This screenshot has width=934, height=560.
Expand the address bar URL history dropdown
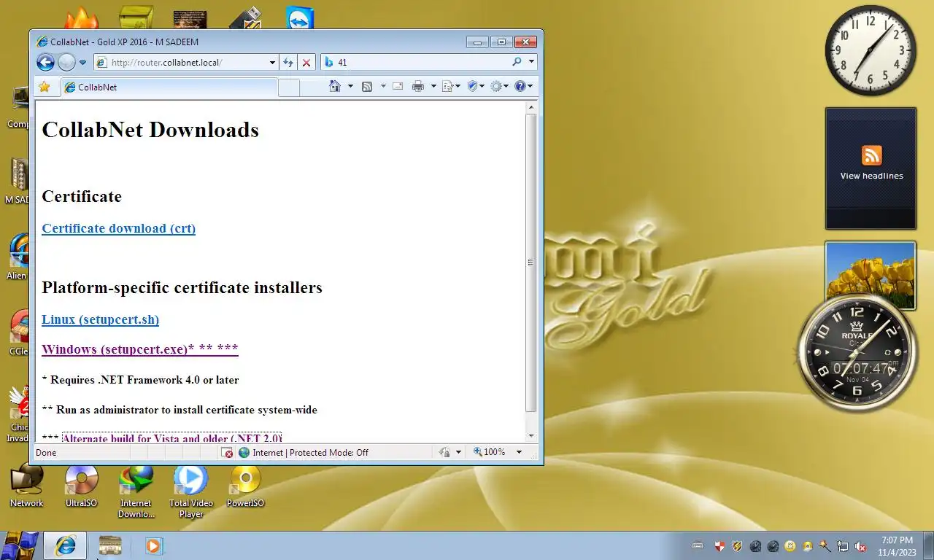tap(272, 63)
